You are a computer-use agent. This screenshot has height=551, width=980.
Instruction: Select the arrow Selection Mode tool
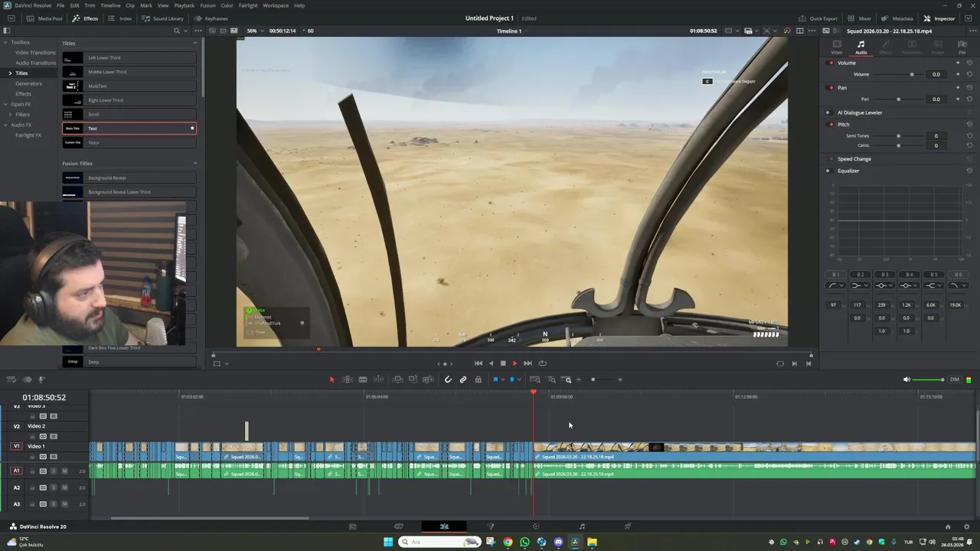pyautogui.click(x=332, y=380)
